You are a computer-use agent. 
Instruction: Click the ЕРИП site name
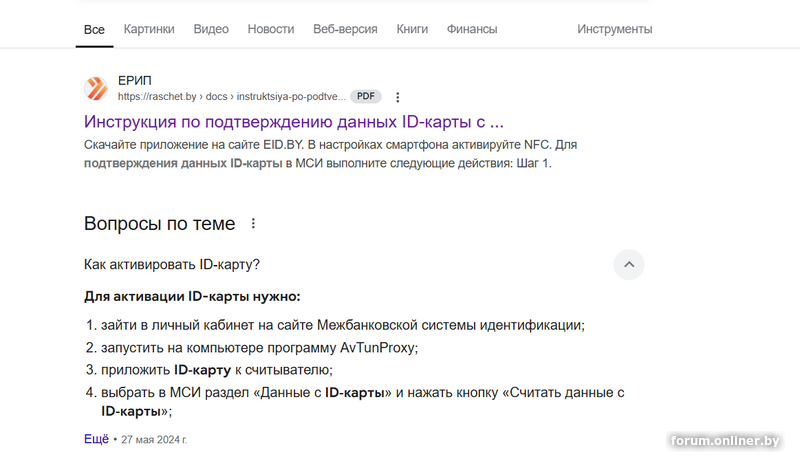135,81
